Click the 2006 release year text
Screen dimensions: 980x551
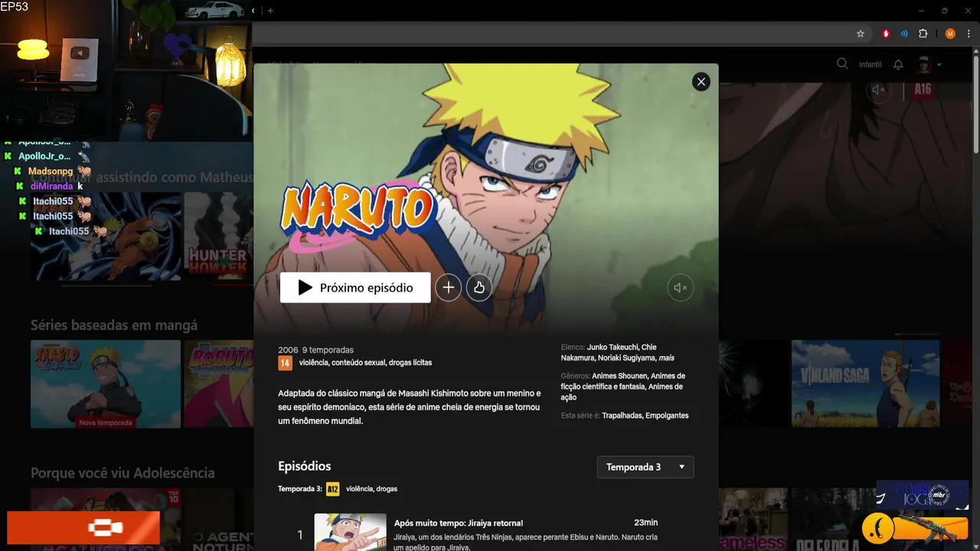click(288, 350)
